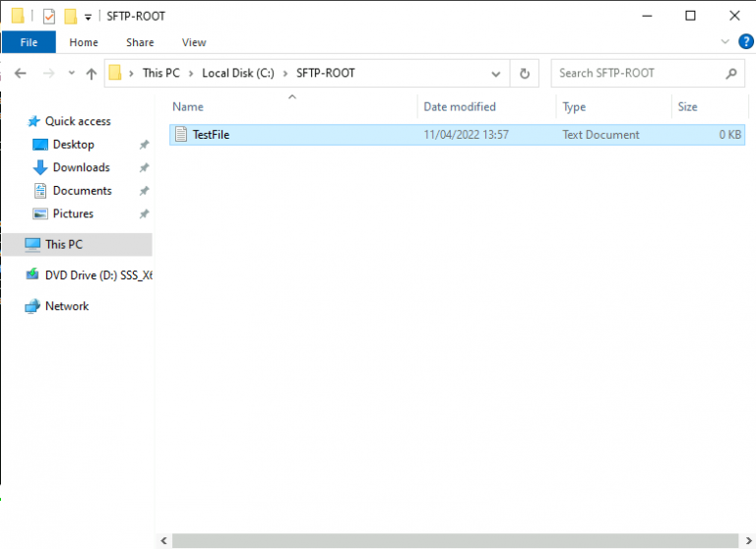Click the folder icon in address bar
Viewport: 756px width, 549px height.
(115, 73)
